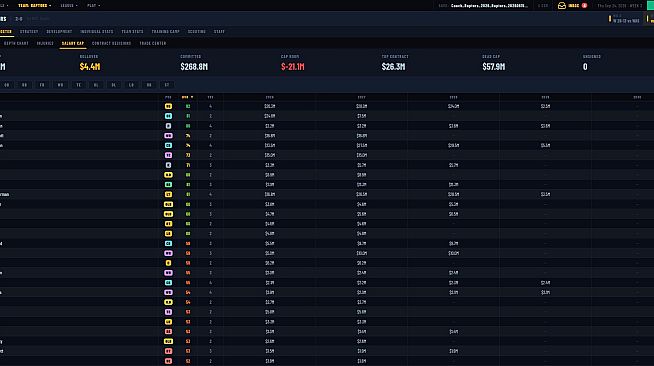Click the red inbox notification badge
Image resolution: width=654 pixels, height=366 pixels.
coord(584,5)
